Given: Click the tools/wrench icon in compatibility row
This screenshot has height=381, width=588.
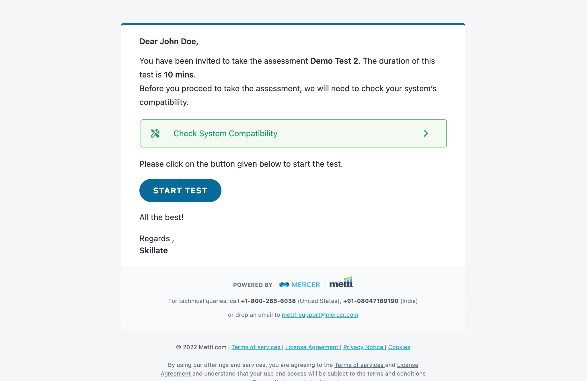Looking at the screenshot, I should pos(155,133).
